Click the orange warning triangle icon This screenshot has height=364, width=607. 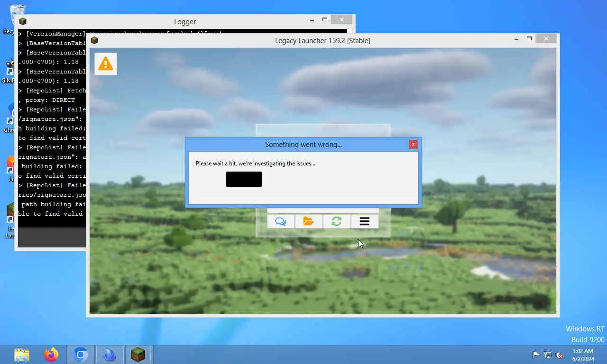pos(105,64)
